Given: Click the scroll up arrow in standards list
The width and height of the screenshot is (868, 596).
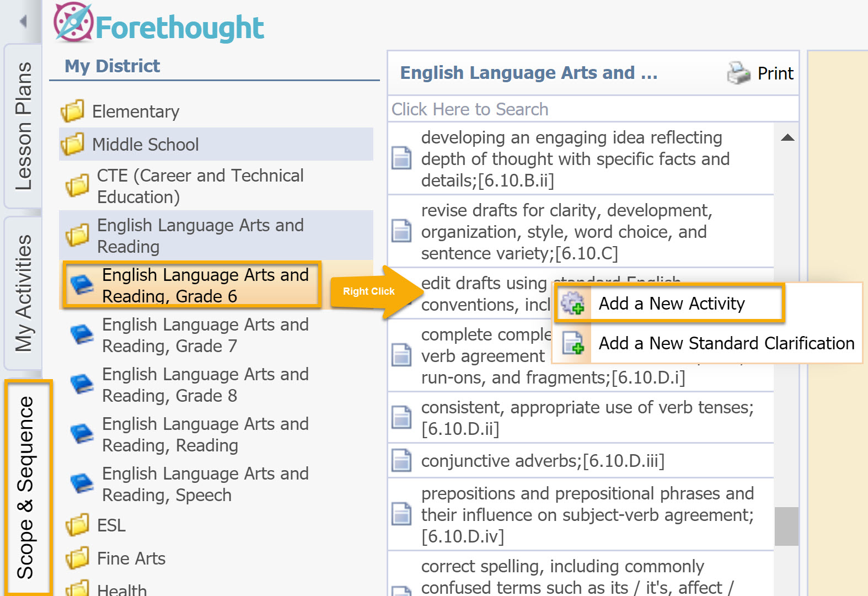Looking at the screenshot, I should [787, 137].
